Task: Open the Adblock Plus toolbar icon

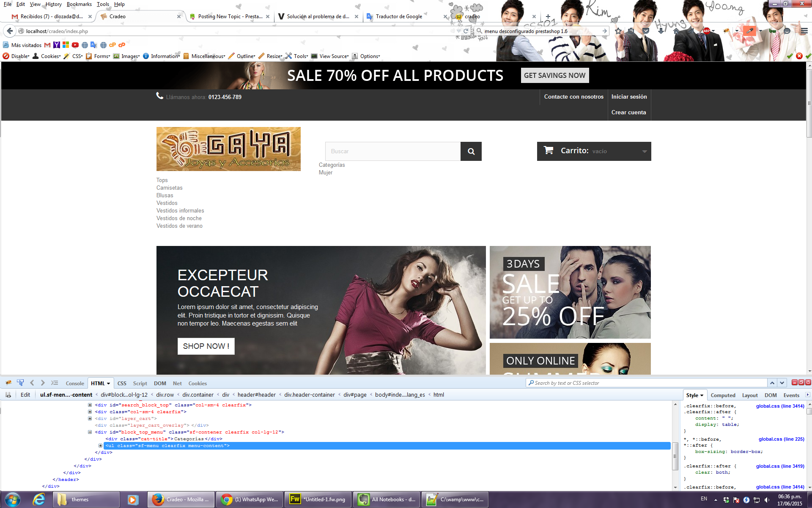Action: [x=707, y=31]
